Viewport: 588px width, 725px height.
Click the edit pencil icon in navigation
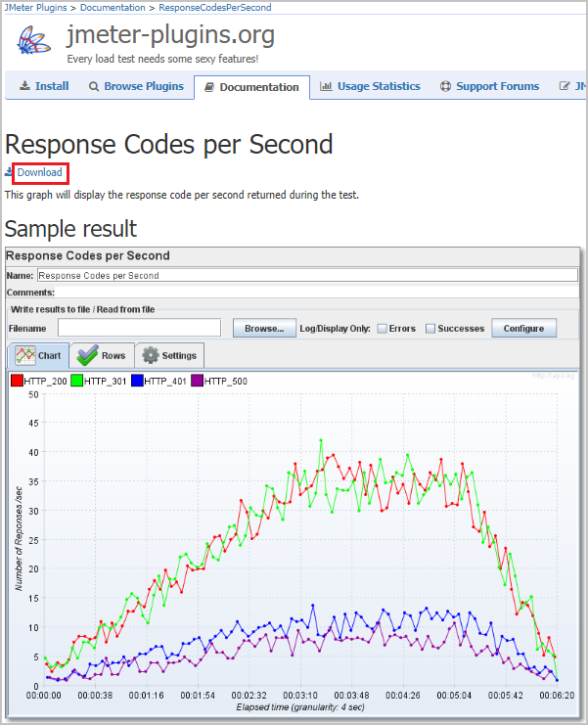(565, 86)
